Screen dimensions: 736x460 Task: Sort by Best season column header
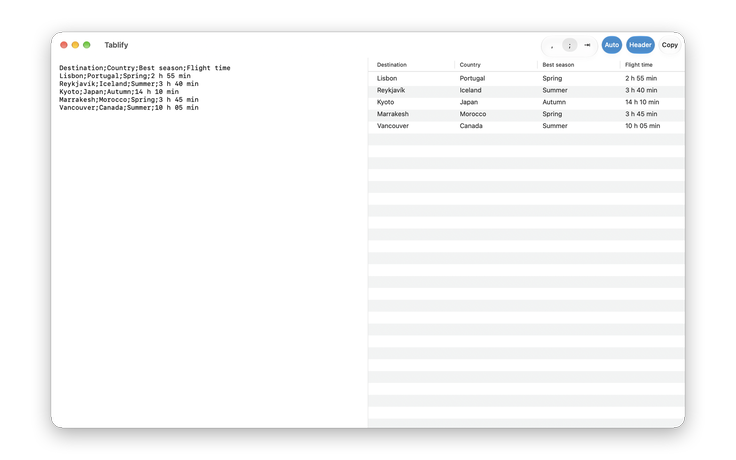558,65
